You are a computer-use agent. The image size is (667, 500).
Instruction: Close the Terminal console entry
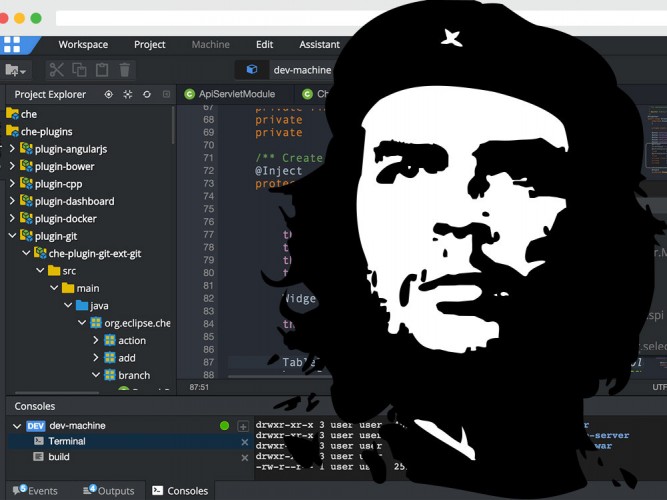tap(244, 442)
